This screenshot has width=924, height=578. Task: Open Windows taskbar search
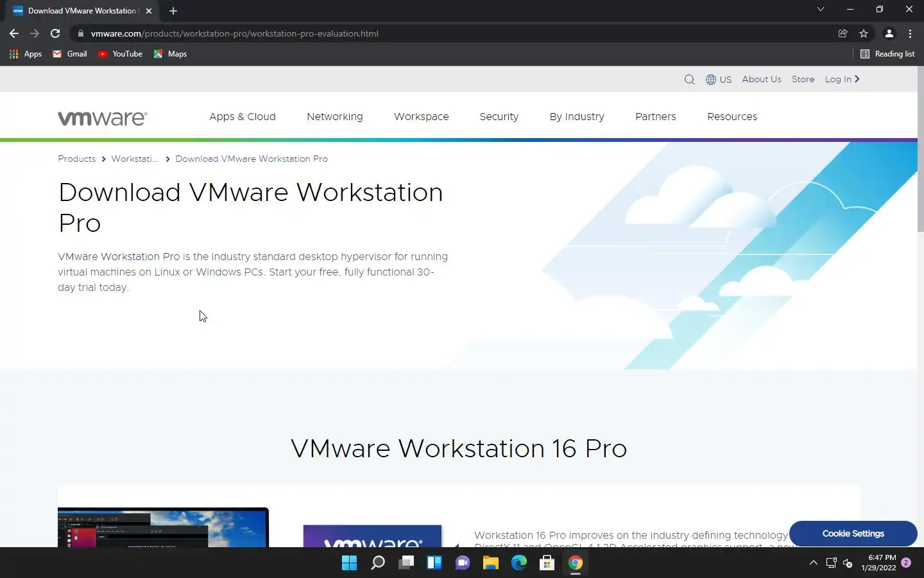tap(378, 563)
